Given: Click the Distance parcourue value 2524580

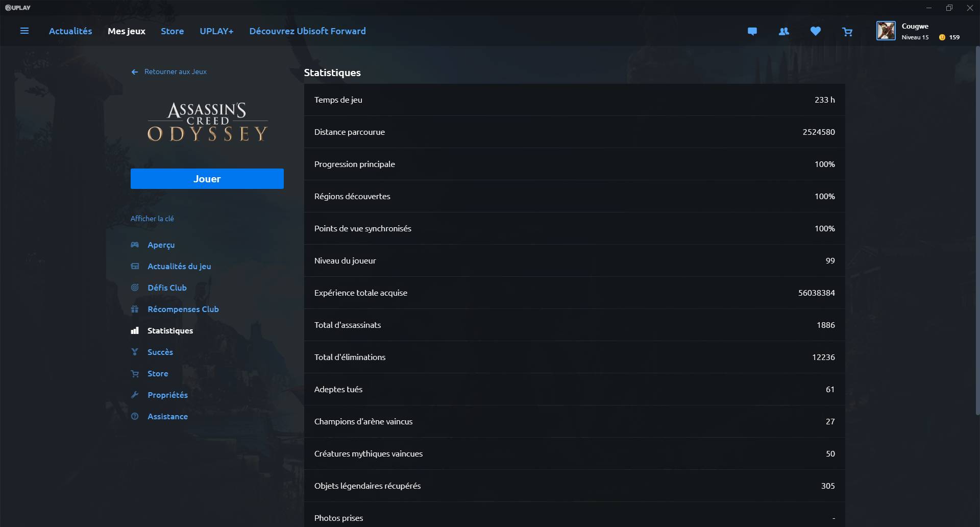Looking at the screenshot, I should pos(819,132).
